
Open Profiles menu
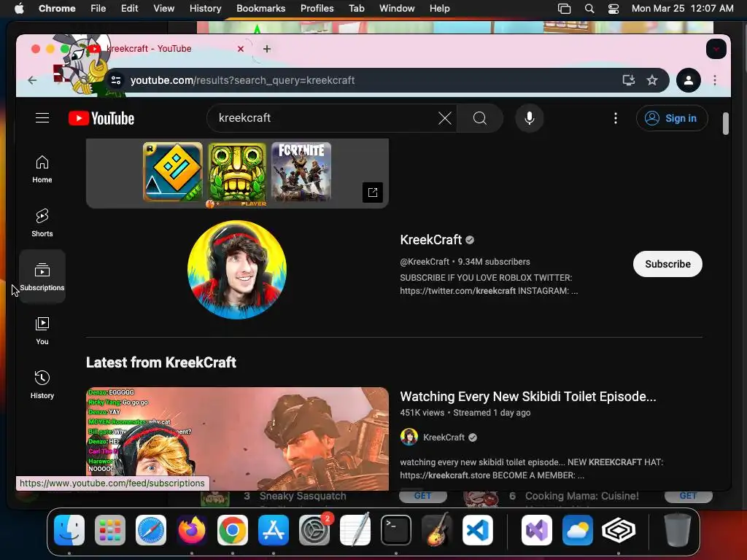click(x=317, y=9)
